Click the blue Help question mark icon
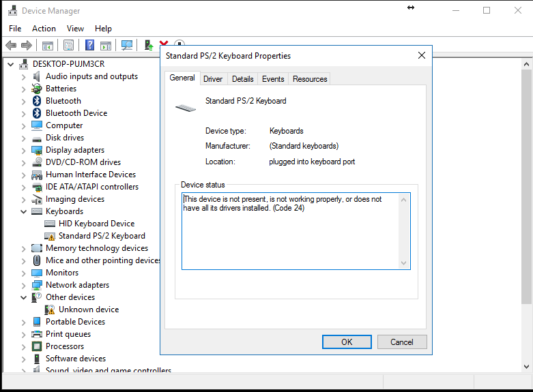 point(89,45)
